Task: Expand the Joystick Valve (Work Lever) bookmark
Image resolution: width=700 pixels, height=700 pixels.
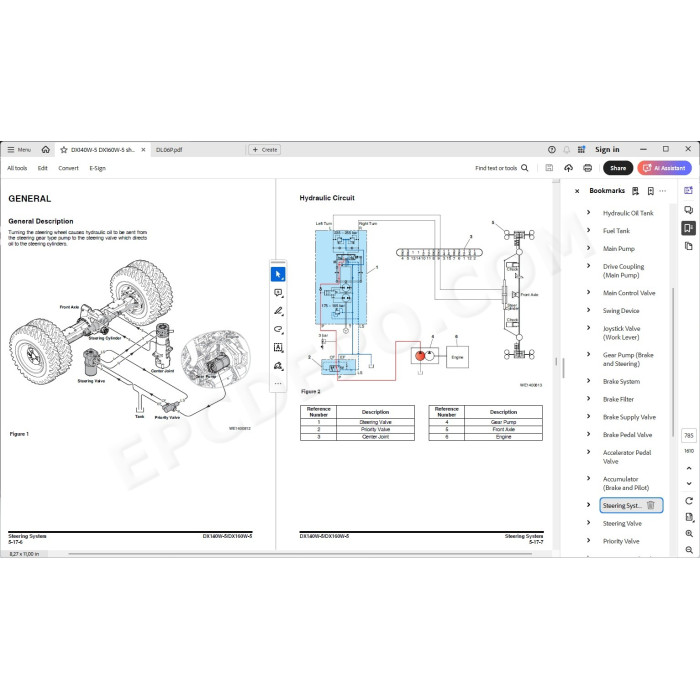Action: [588, 328]
